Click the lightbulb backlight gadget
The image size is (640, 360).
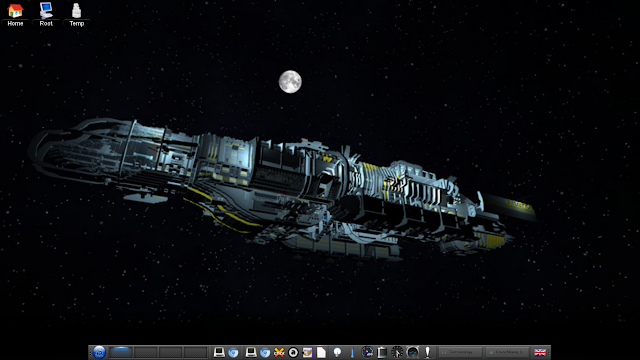click(x=337, y=352)
